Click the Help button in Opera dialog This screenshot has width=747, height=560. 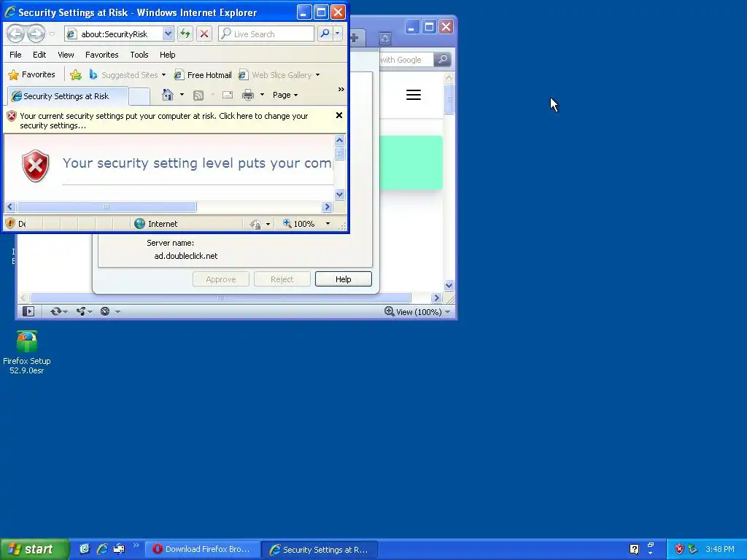point(343,279)
